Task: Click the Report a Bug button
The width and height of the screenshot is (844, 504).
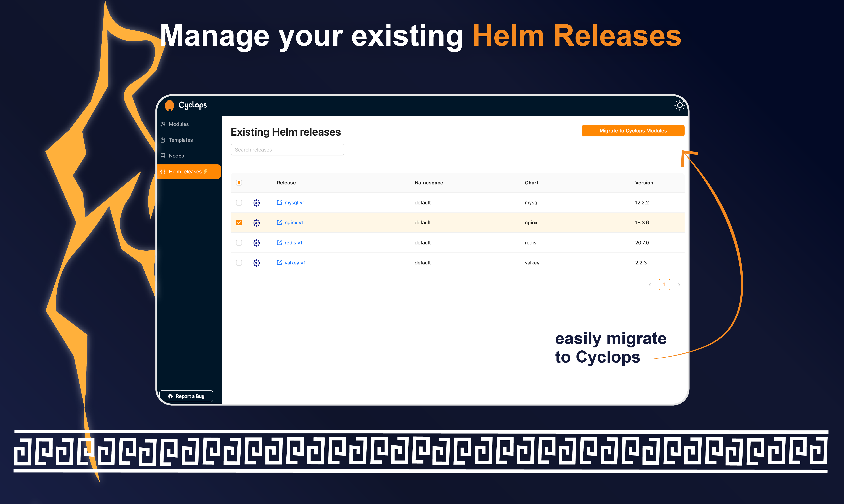Action: click(x=186, y=396)
